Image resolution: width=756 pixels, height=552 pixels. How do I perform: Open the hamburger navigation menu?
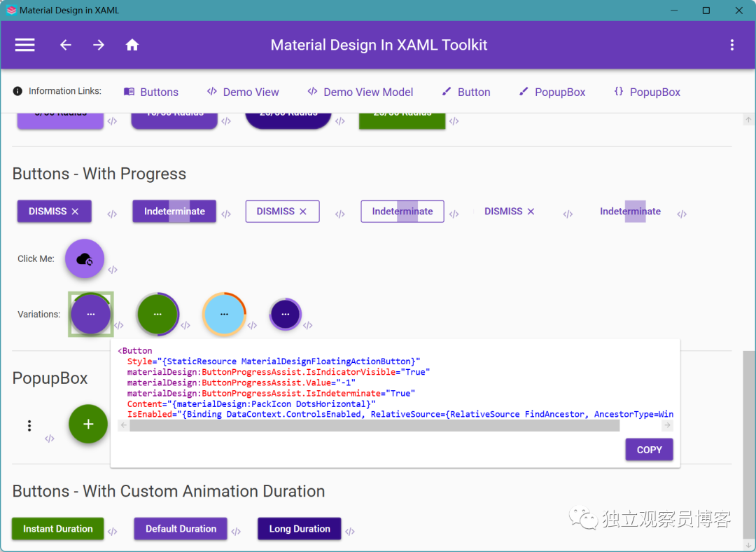[24, 45]
